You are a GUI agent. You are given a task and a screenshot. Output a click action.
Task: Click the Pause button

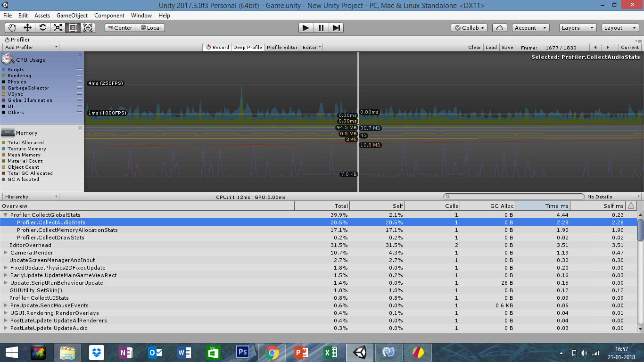click(x=321, y=28)
